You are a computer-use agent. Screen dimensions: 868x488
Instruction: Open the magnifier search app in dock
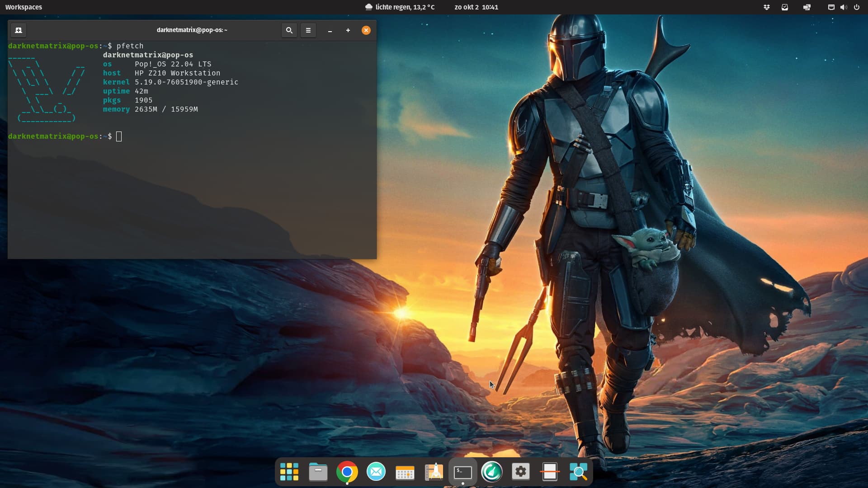point(579,472)
